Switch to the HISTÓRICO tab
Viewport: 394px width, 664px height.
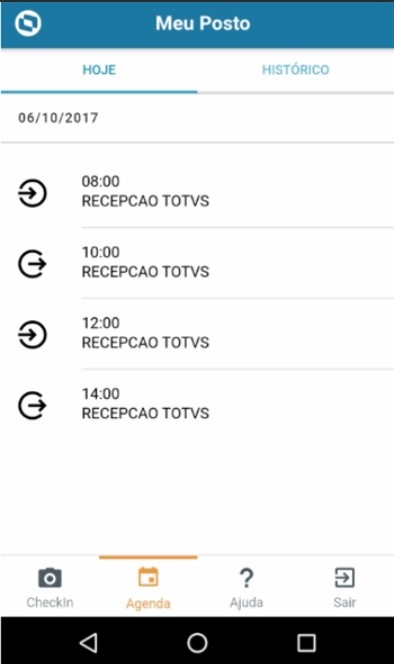point(295,70)
